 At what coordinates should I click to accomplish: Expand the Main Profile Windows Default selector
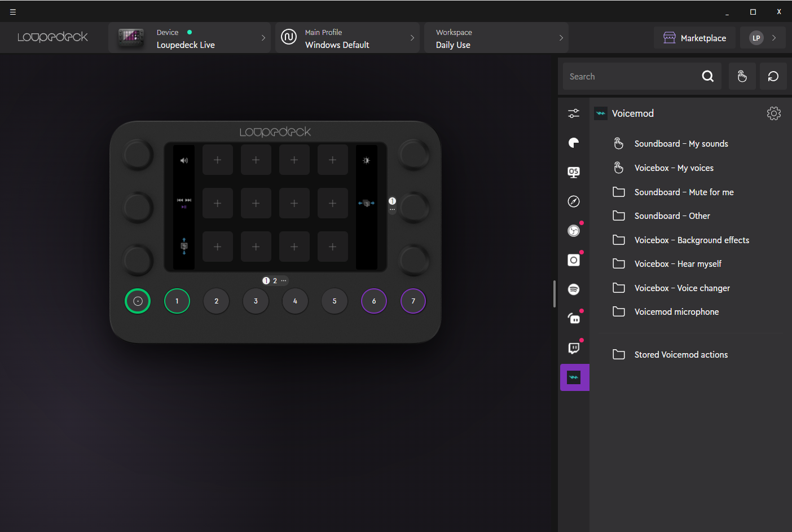(x=347, y=38)
